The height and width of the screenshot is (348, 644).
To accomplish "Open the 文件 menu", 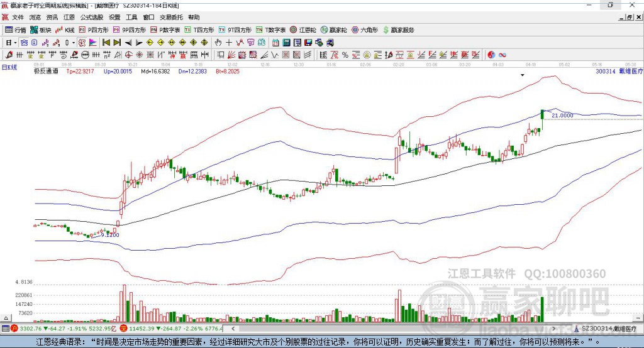I will pyautogui.click(x=18, y=17).
